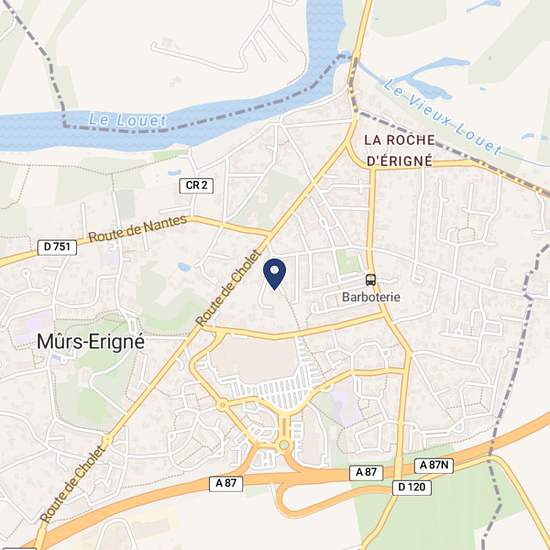Click the lower Route de Cholet label
550x550 pixels.
[73, 484]
